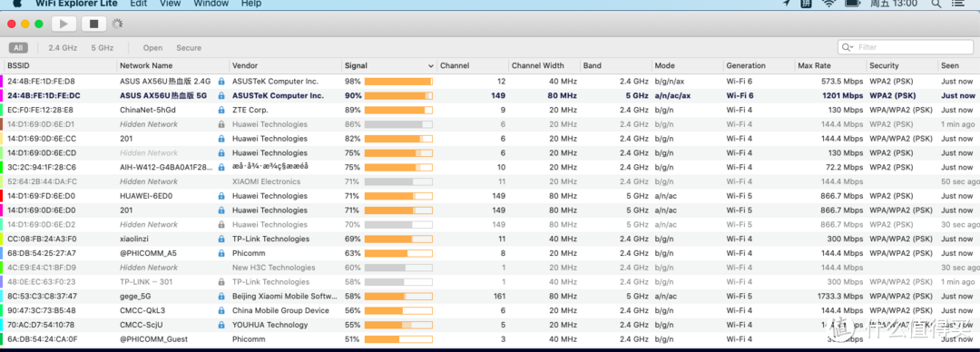Screen dimensions: 980x352
Task: Click the Spotlight search icon in menu bar
Action: pos(936,3)
